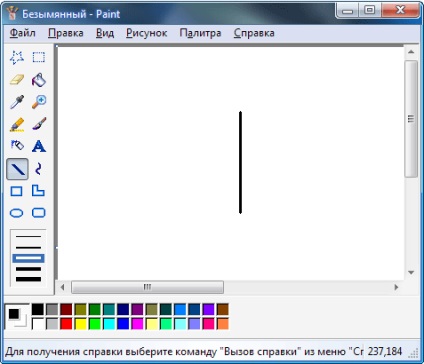Pick the cyan palette color
424x364 pixels.
tap(109, 324)
